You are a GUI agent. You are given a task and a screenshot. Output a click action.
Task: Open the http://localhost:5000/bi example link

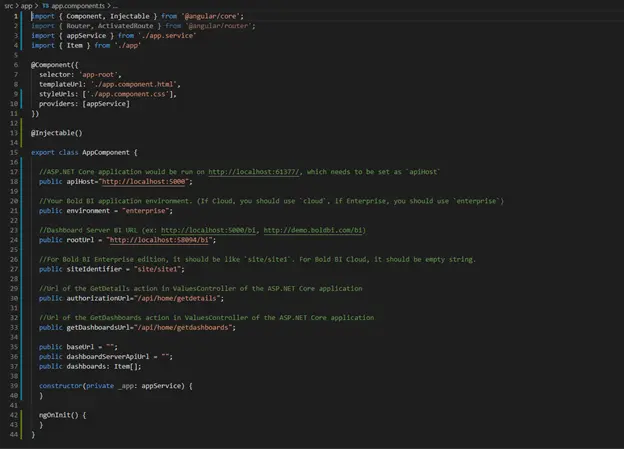[208, 230]
